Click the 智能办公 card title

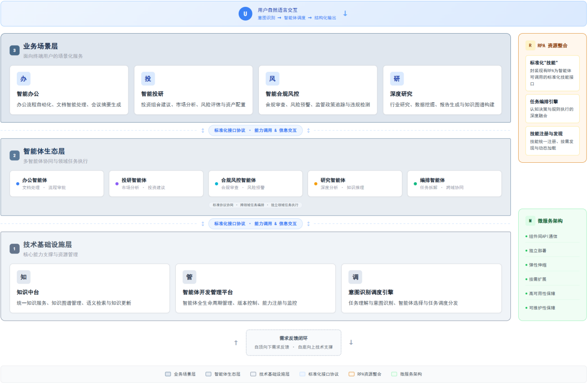pyautogui.click(x=28, y=94)
